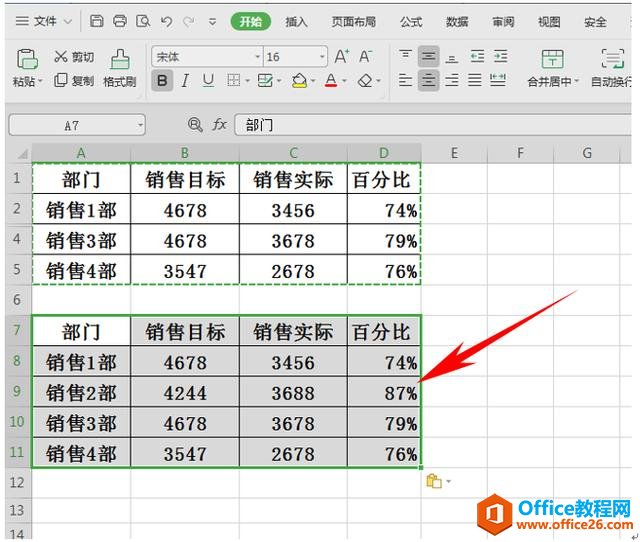The height and width of the screenshot is (542, 640).
Task: Align text right
Action: click(451, 80)
